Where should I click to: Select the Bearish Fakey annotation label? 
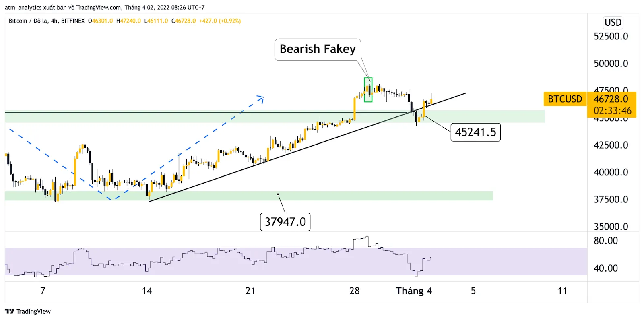pyautogui.click(x=318, y=50)
